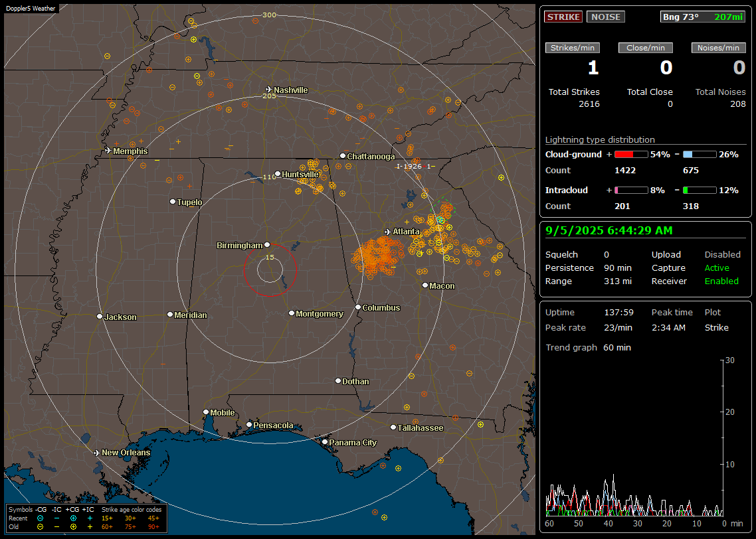The image size is (756, 539).
Task: Click the 15+ strike age color code
Action: tap(107, 518)
